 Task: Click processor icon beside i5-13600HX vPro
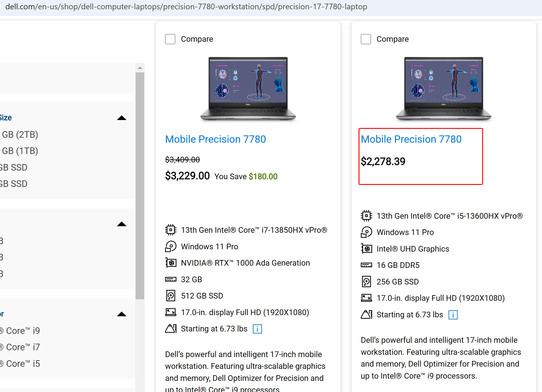pyautogui.click(x=366, y=216)
